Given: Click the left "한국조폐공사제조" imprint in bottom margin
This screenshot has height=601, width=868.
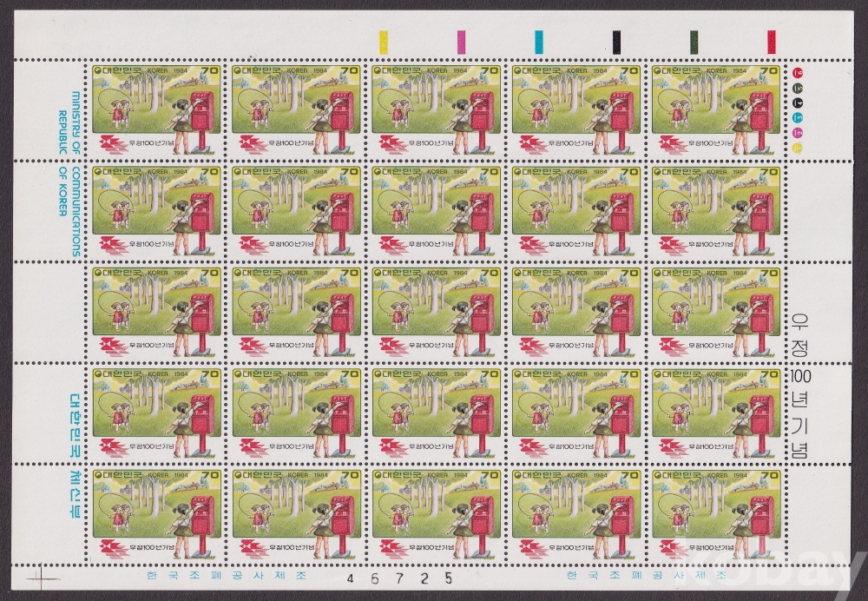Looking at the screenshot, I should point(227,576).
